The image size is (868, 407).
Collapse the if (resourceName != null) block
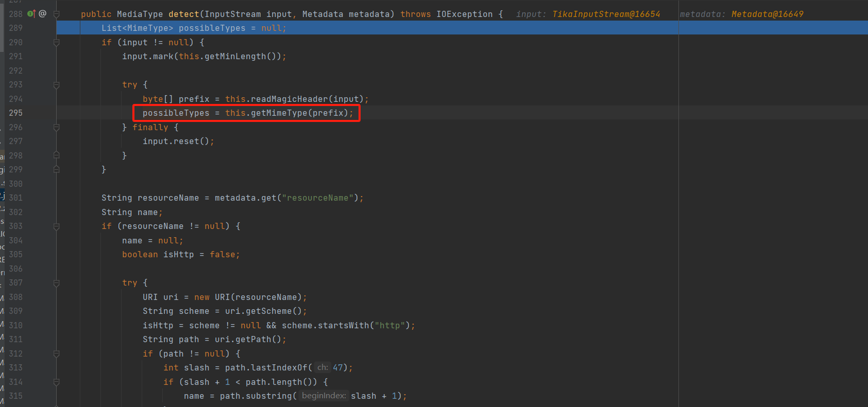[57, 226]
